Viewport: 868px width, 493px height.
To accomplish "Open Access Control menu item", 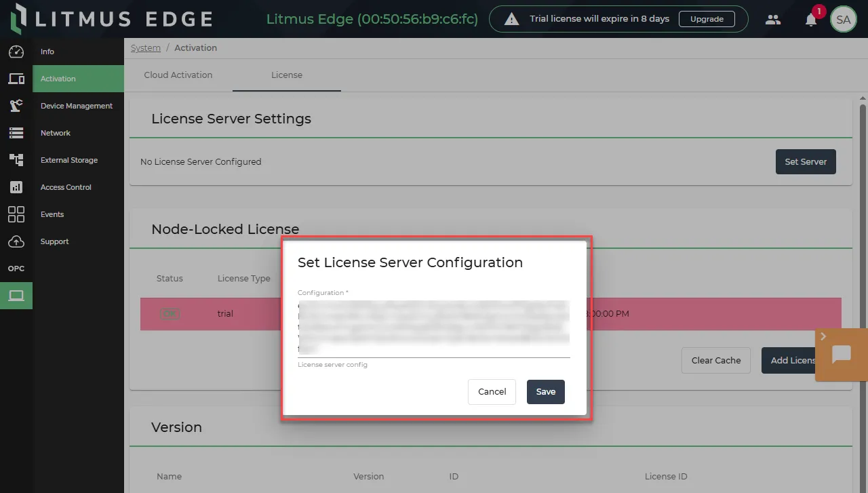I will pyautogui.click(x=78, y=187).
